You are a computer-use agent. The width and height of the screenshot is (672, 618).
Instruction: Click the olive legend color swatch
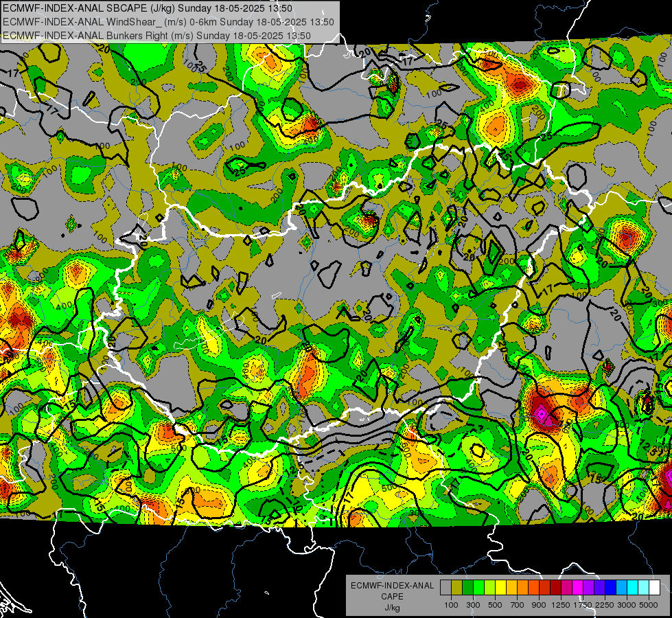(457, 587)
